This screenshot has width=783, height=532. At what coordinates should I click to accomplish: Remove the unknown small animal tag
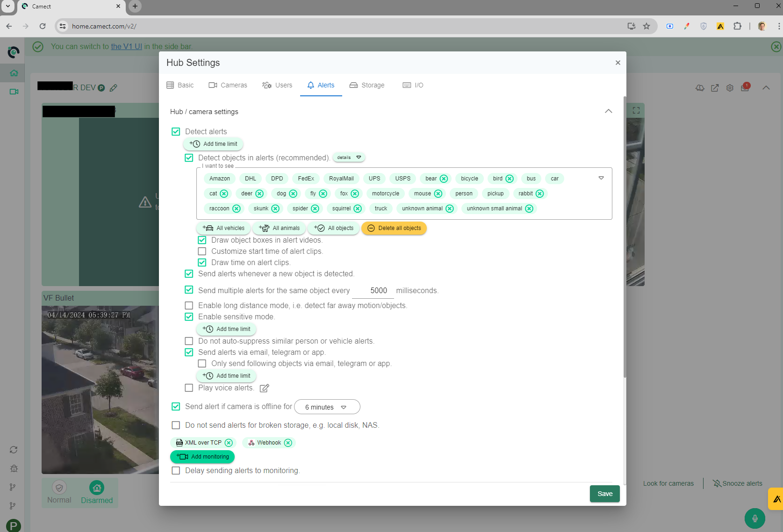tap(529, 208)
